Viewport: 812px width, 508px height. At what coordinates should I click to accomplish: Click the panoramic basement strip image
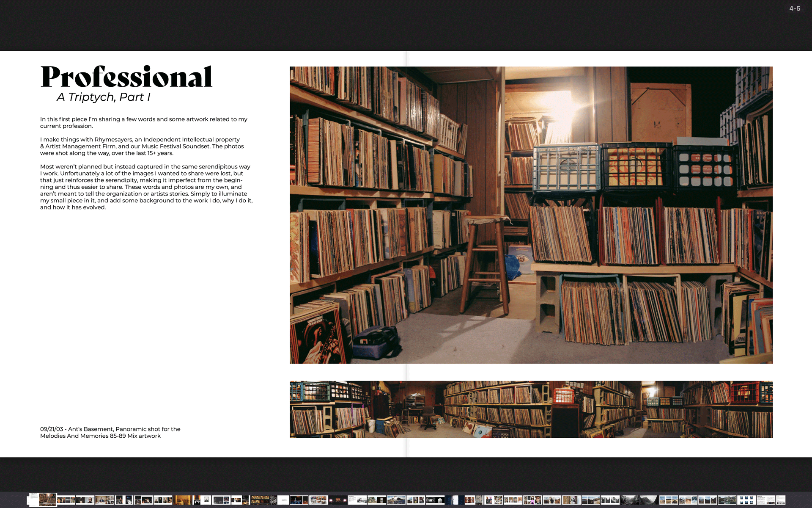[x=531, y=409]
